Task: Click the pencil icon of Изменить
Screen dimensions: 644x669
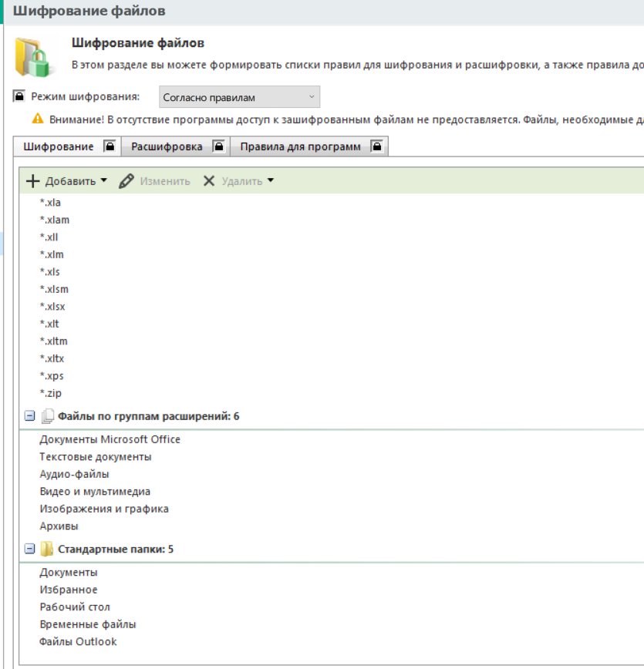Action: [x=126, y=181]
